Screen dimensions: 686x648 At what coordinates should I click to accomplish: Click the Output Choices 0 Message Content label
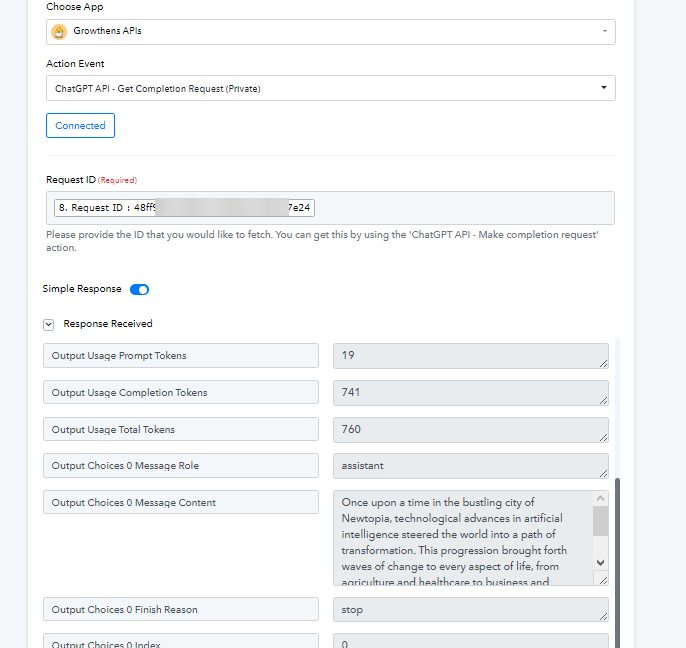tap(133, 503)
